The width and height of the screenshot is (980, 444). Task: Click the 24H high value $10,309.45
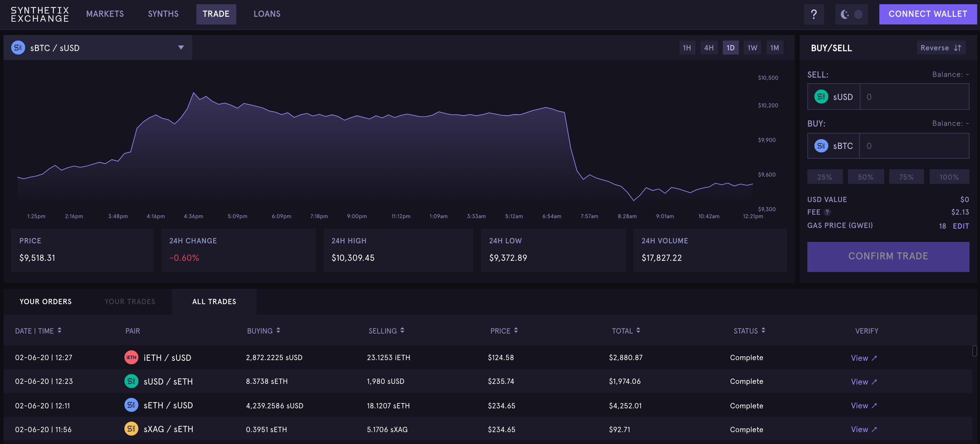coord(353,258)
